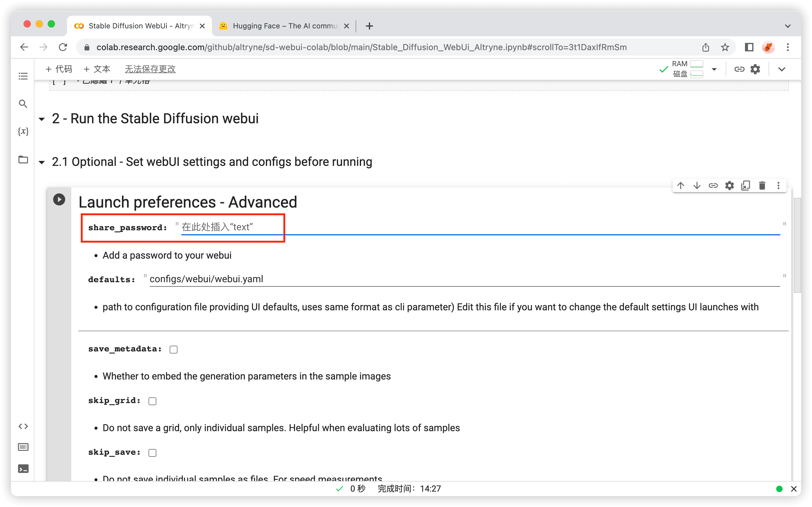Screen dimensions: 812x507
Task: Open cell editor settings gear
Action: (729, 186)
